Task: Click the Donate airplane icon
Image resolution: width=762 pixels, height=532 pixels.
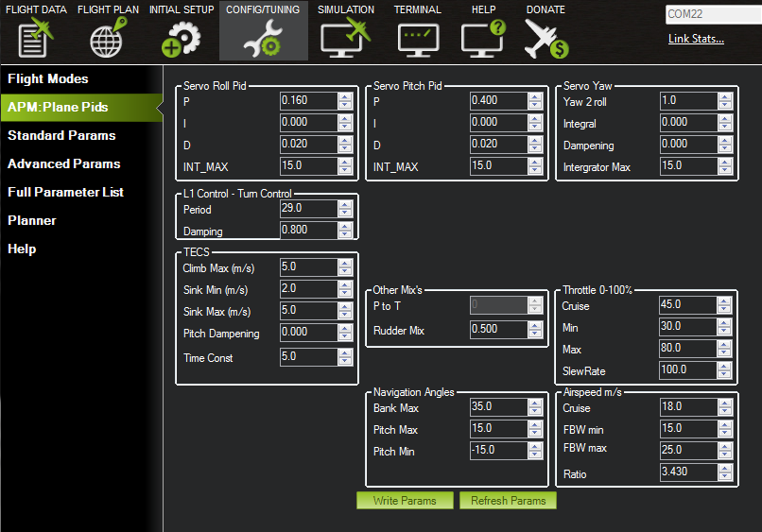Action: (x=546, y=39)
